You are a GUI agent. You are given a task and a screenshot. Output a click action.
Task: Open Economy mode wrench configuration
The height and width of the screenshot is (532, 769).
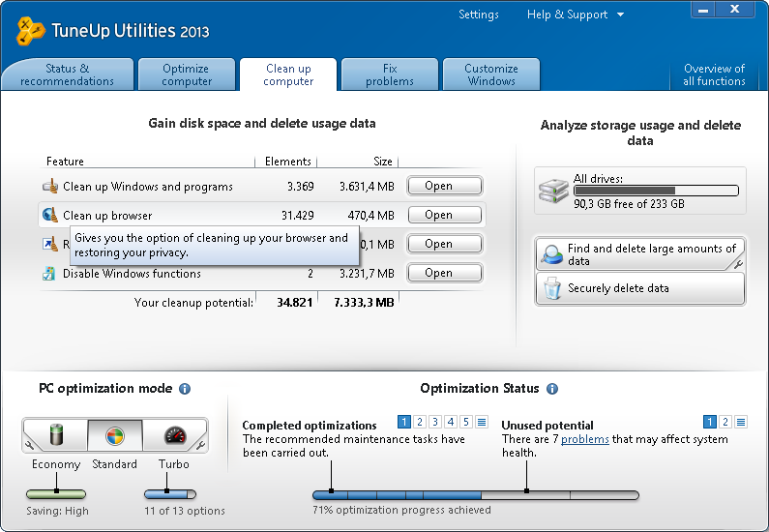(29, 447)
